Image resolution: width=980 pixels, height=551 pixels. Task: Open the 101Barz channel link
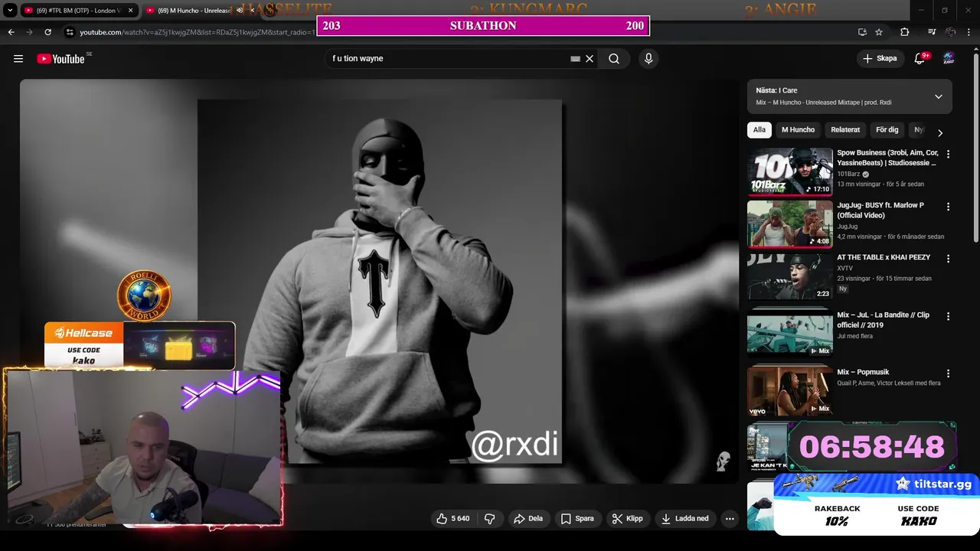(x=848, y=174)
